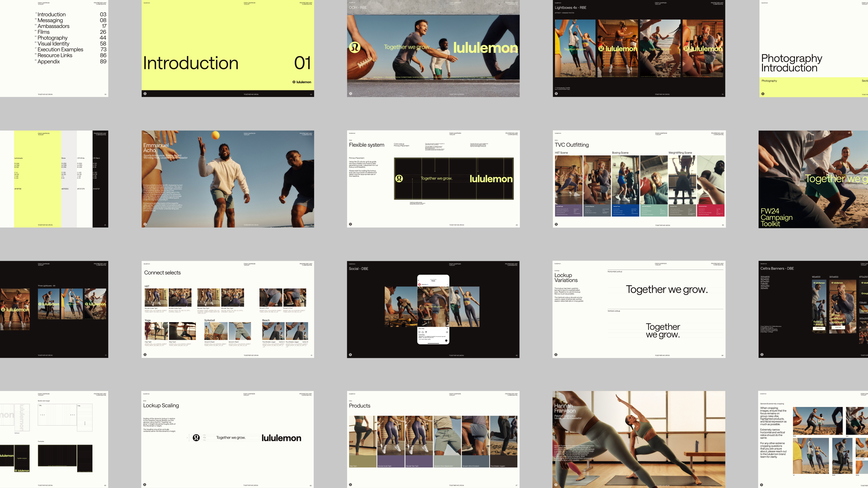Select Execution Examples in contents list
Viewport: 868px width, 488px height.
(60, 49)
